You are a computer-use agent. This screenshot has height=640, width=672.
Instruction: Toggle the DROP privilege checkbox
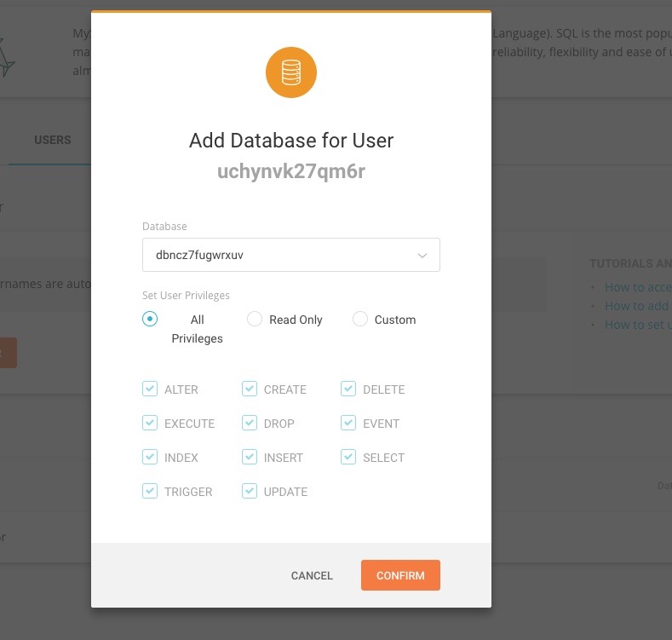click(x=250, y=424)
